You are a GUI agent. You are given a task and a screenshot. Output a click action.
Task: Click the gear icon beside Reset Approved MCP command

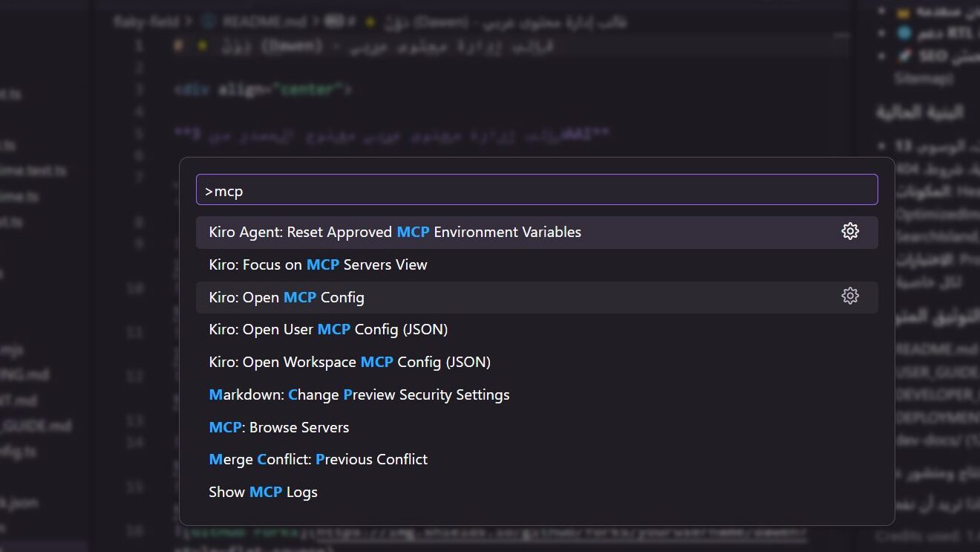point(849,231)
